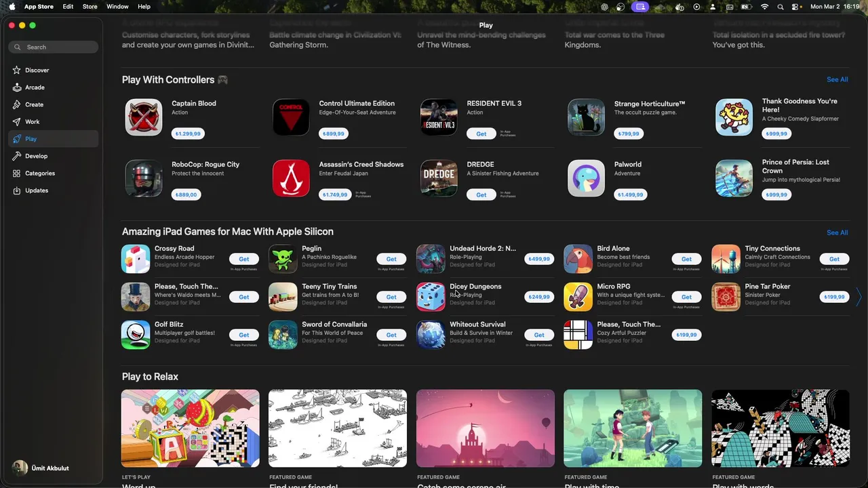The image size is (868, 488).
Task: Open Crossy Road chicken icon
Action: [x=136, y=259]
